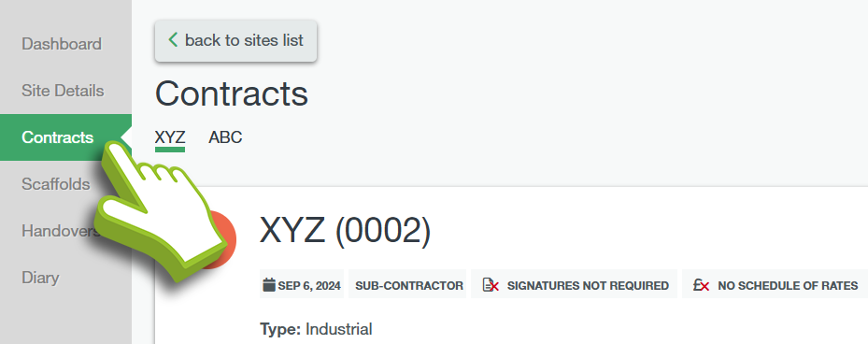Click the signatures document icon with red X
868x344 pixels.
[x=491, y=285]
